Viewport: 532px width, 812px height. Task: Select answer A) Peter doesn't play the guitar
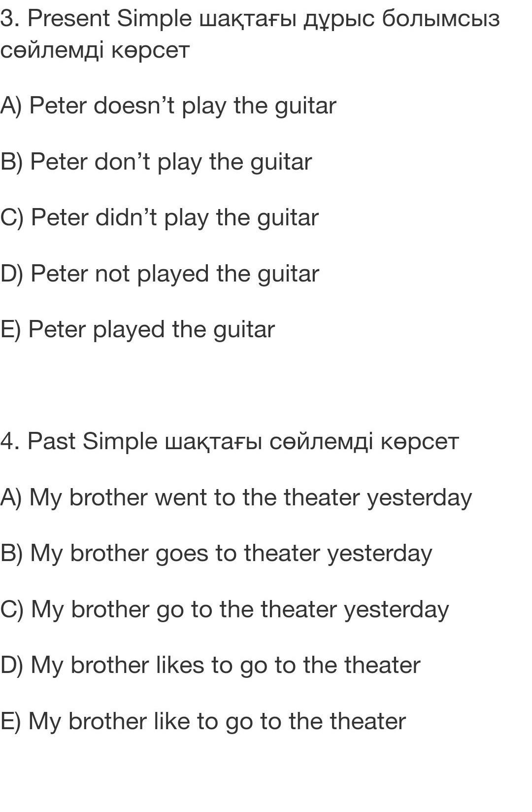pos(168,106)
